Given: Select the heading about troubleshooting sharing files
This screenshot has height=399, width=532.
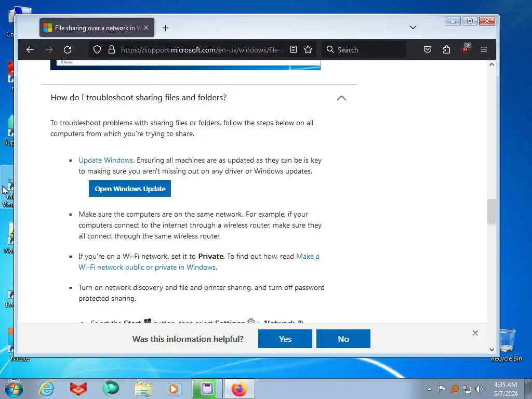Looking at the screenshot, I should tap(138, 98).
